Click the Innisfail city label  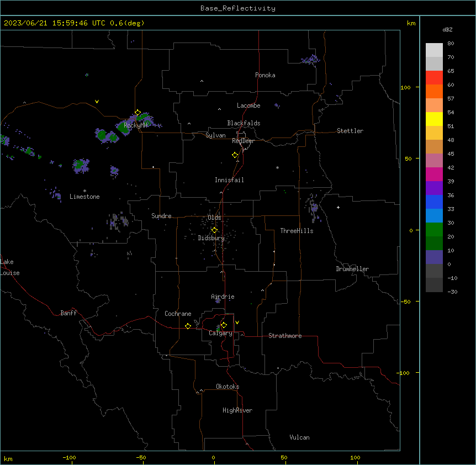(x=229, y=180)
